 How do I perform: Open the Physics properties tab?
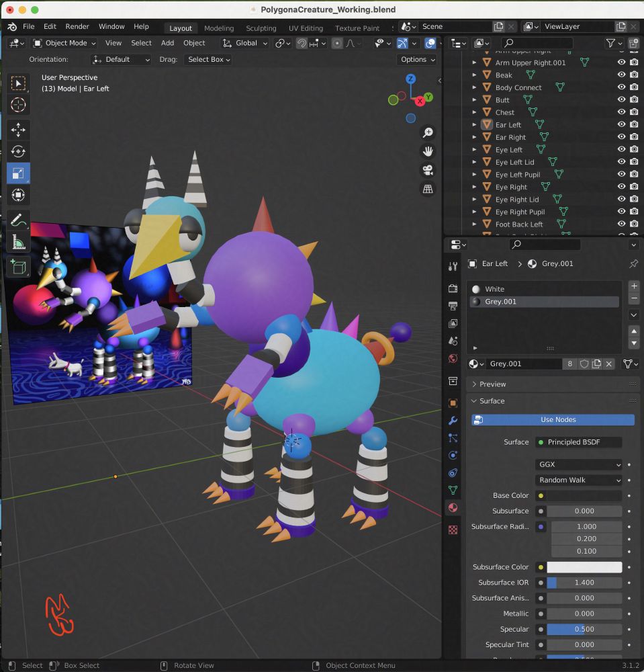pos(453,455)
